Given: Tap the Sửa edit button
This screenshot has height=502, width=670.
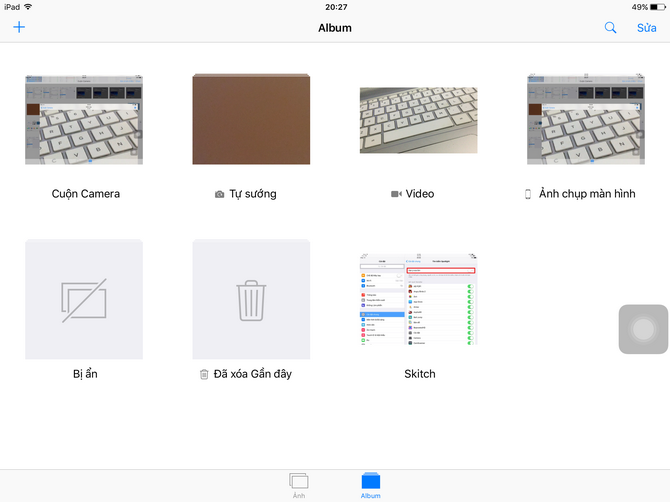Looking at the screenshot, I should tap(646, 28).
